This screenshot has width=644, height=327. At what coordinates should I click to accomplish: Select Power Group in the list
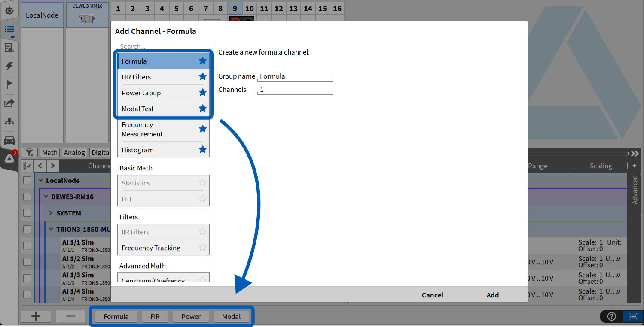point(164,93)
